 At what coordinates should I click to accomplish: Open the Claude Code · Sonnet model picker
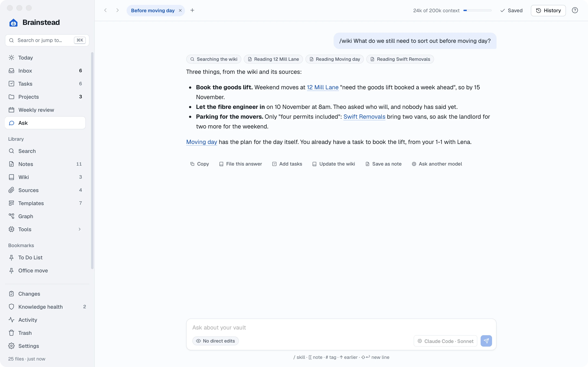click(x=445, y=341)
